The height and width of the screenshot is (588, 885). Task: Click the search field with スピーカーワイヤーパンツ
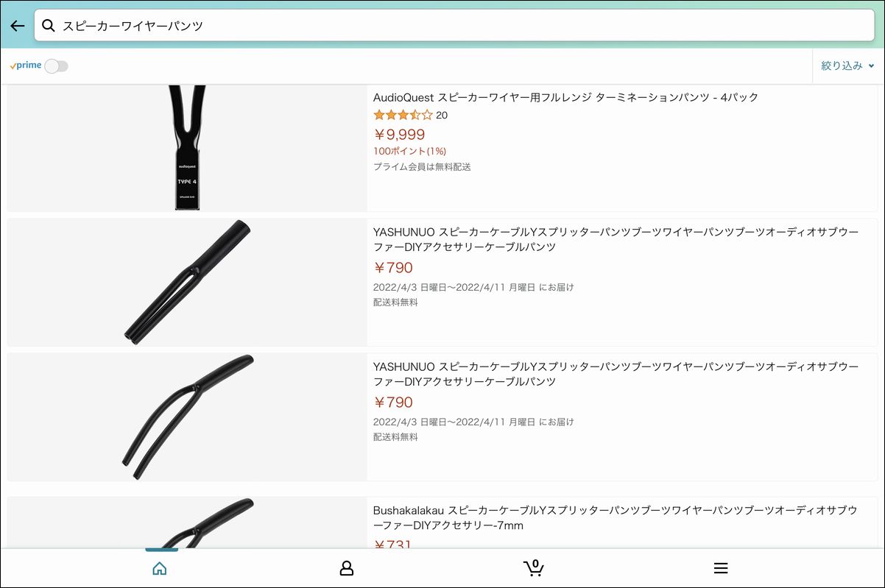[x=454, y=26]
